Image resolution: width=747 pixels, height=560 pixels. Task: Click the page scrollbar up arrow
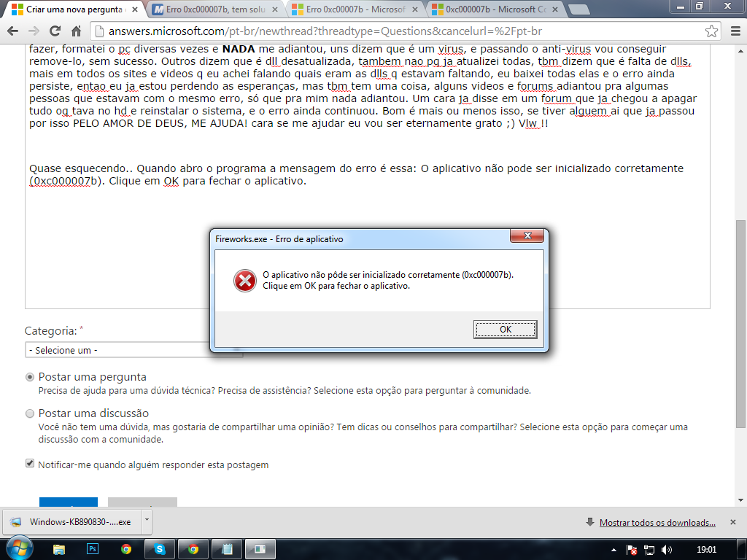pos(740,50)
